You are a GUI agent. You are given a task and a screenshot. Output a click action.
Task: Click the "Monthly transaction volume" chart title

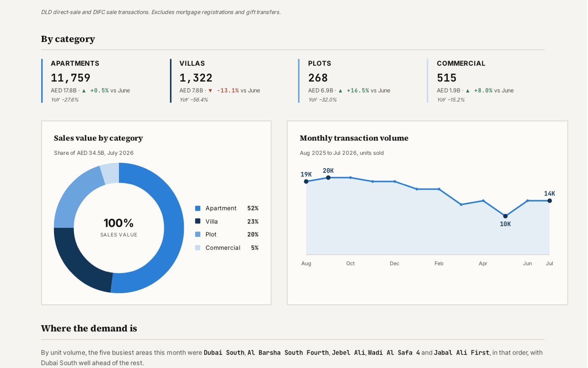(x=354, y=138)
